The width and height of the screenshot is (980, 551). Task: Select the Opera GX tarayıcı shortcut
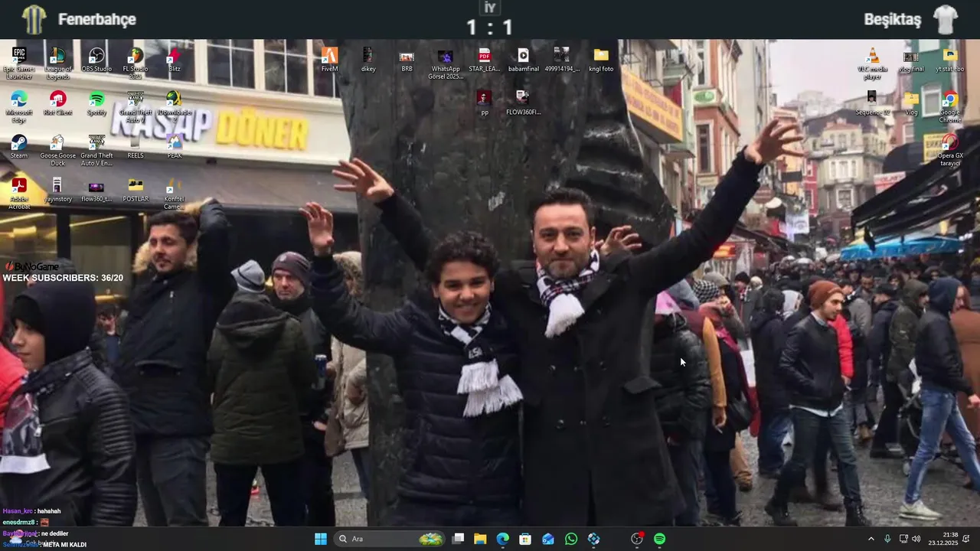[950, 150]
